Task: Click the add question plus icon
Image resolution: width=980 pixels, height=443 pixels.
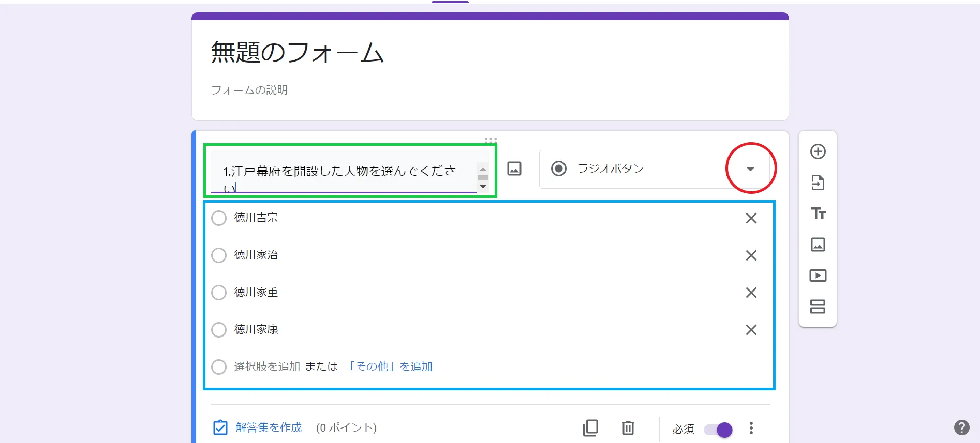Action: pos(818,151)
